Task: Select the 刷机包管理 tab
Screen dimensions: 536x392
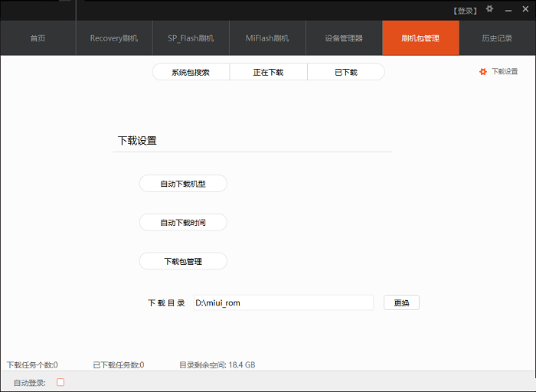Action: 420,38
